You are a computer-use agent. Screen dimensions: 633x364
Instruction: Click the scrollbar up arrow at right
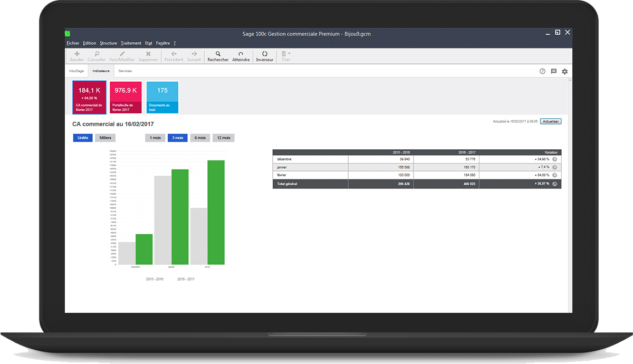tap(570, 80)
